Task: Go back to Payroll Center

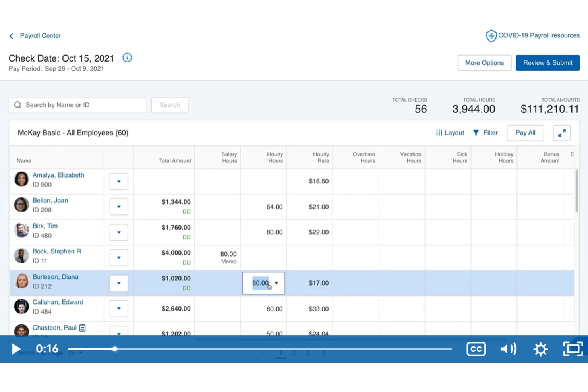Action: [x=35, y=36]
